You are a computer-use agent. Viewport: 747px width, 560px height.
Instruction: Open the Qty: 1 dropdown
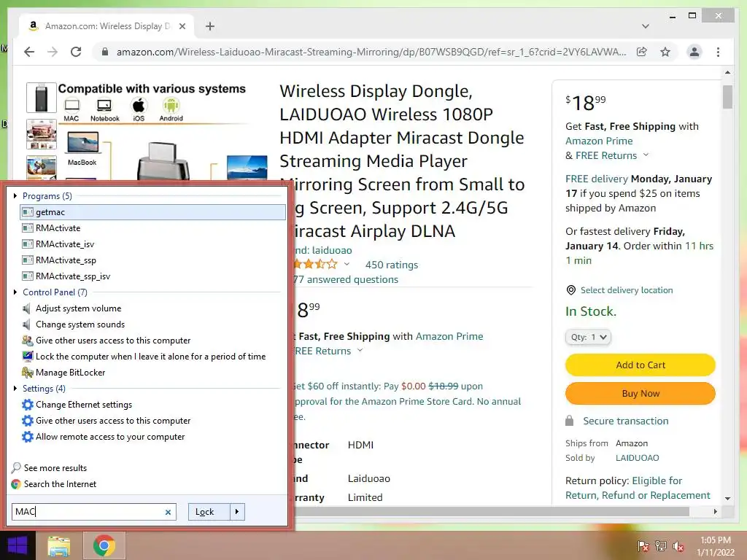[x=589, y=337]
